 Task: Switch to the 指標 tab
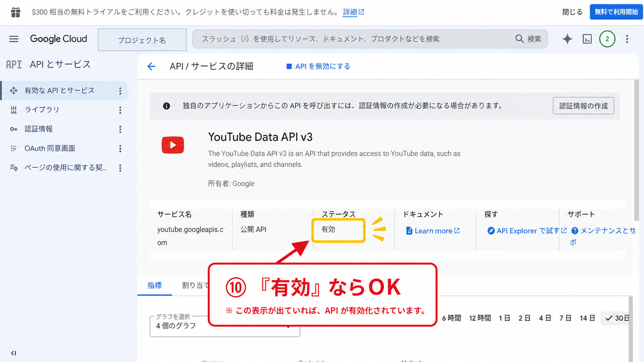pyautogui.click(x=154, y=285)
